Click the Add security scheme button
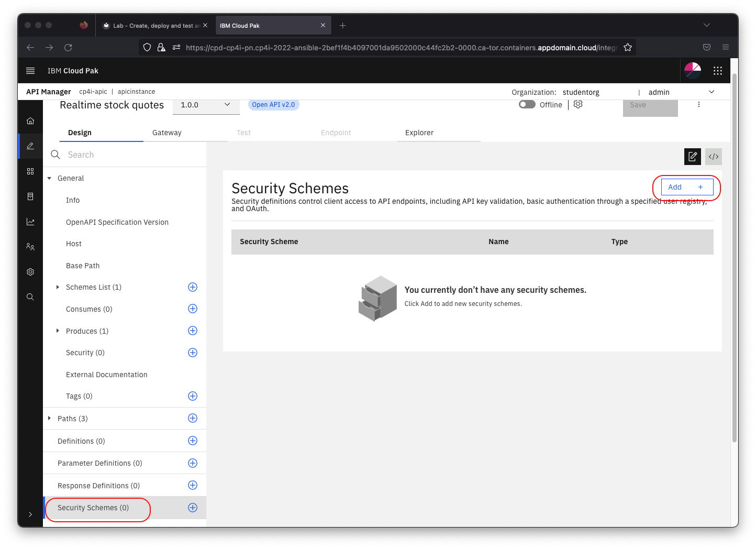 click(687, 187)
